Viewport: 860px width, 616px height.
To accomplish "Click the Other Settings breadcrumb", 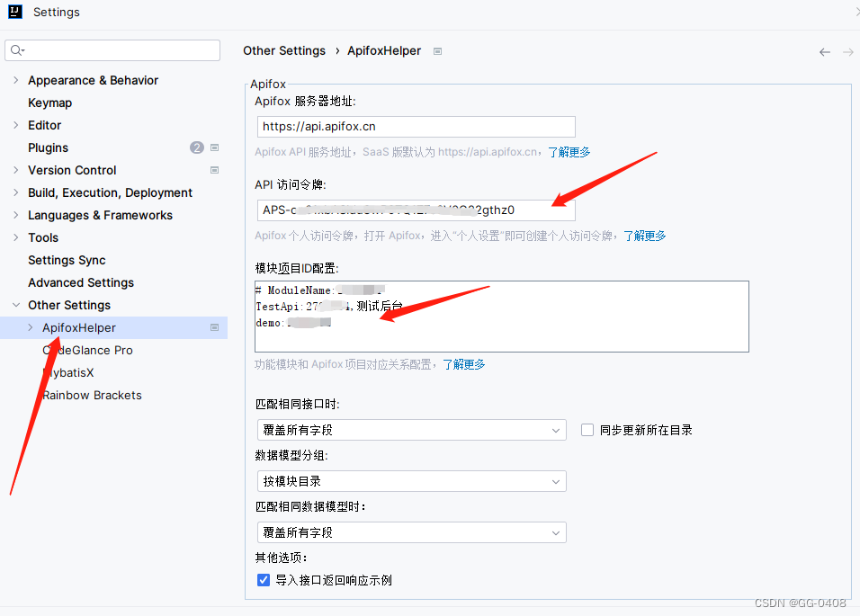I will coord(284,50).
